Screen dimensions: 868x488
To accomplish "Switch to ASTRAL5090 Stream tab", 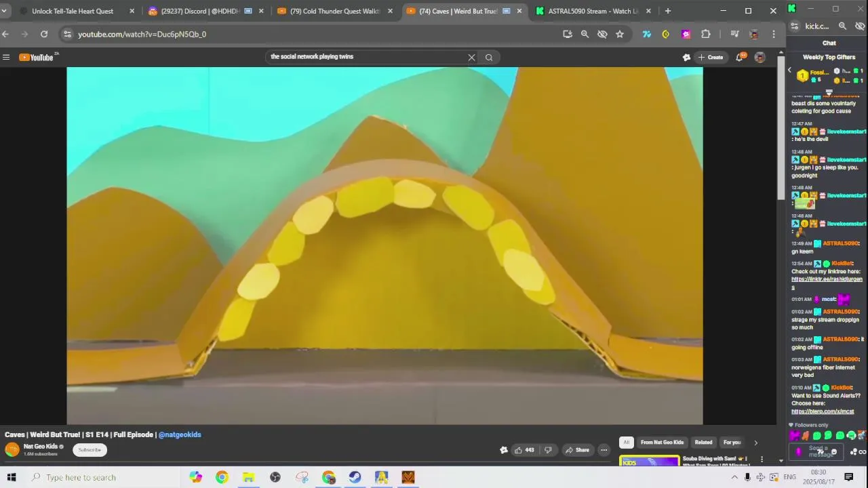I will [x=591, y=11].
